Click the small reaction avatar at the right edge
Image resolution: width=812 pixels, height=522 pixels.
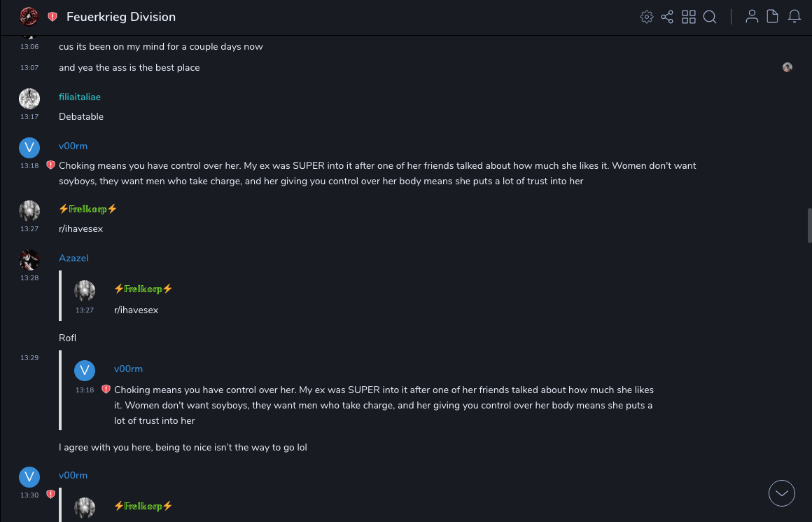pos(787,67)
